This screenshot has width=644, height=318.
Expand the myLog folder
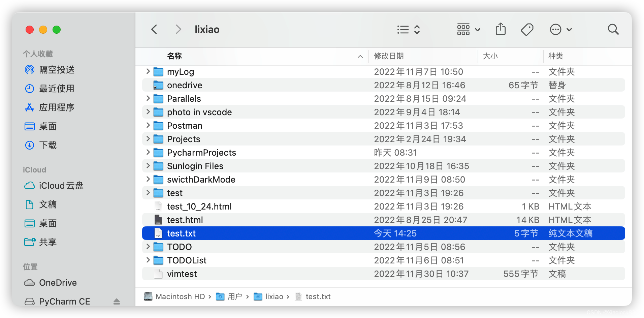(x=148, y=71)
